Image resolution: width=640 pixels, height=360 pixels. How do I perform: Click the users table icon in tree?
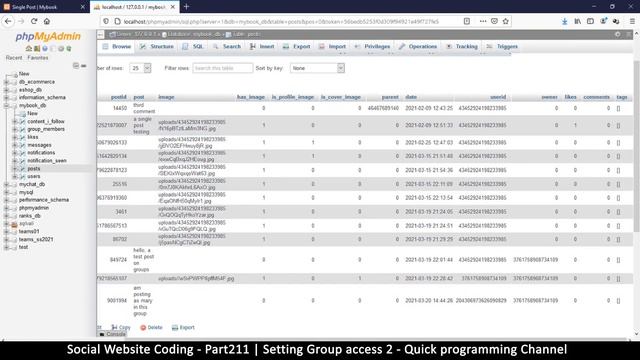(x=22, y=176)
